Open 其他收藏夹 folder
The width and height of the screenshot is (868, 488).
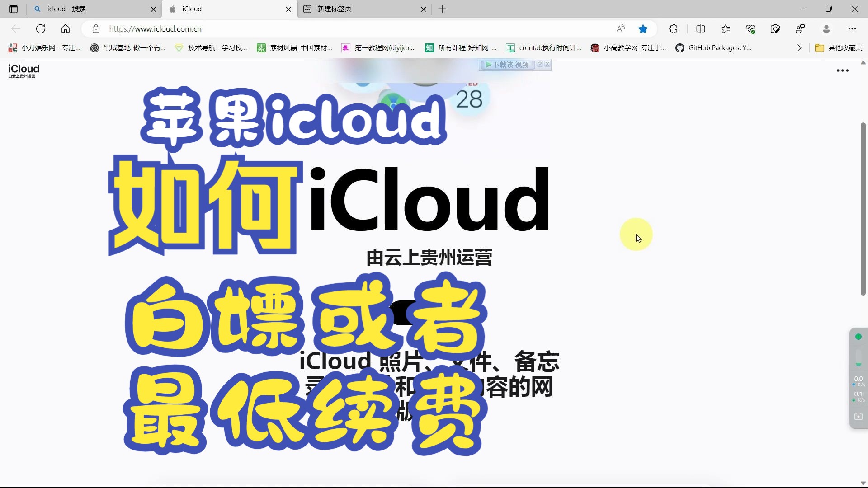tap(839, 48)
